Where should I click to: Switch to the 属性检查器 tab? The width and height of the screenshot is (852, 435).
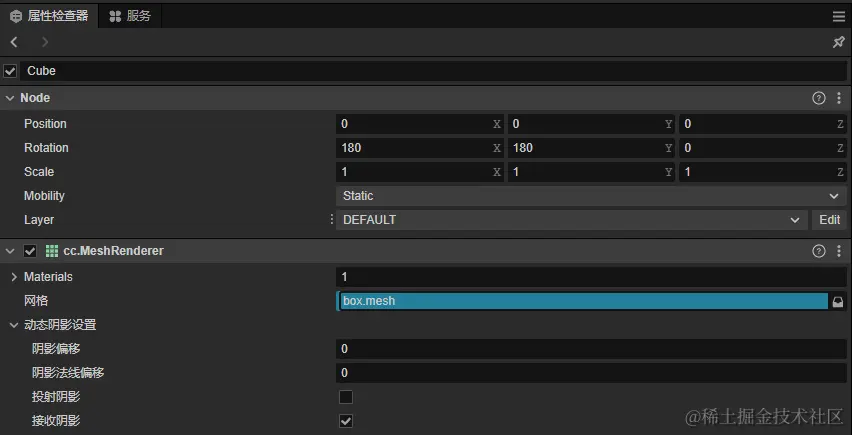tap(49, 16)
